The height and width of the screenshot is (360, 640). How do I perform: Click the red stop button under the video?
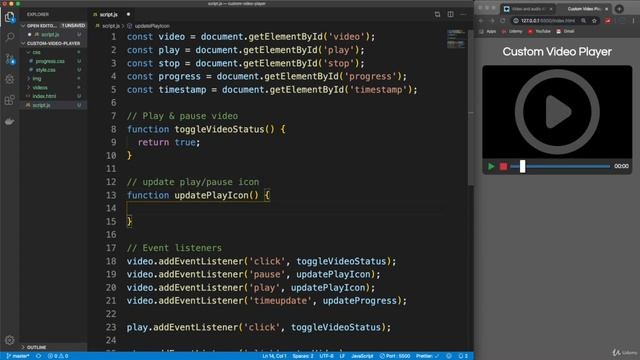(503, 166)
